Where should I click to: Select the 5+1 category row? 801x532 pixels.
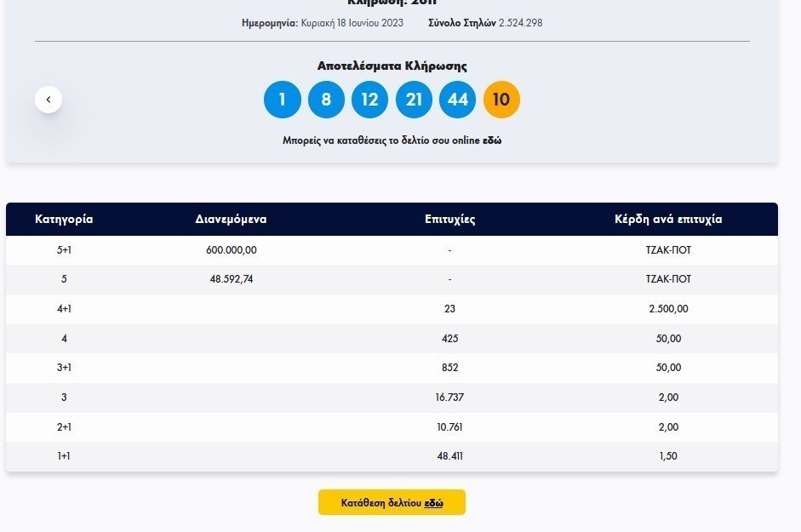click(64, 250)
